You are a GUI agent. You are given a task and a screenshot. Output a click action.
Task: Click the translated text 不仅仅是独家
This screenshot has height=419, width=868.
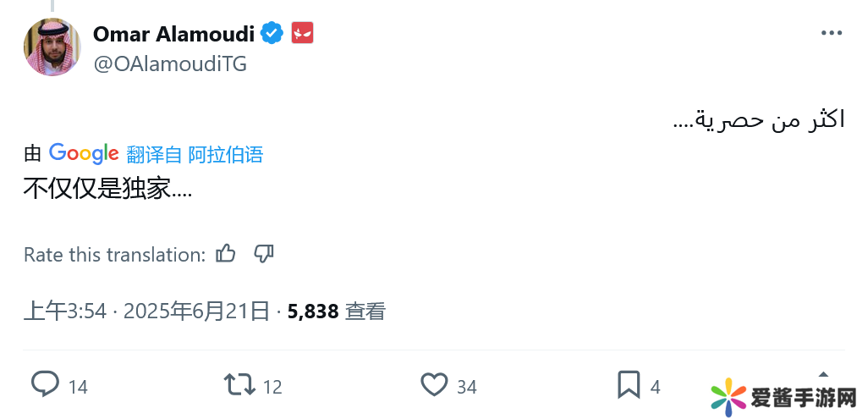point(107,189)
